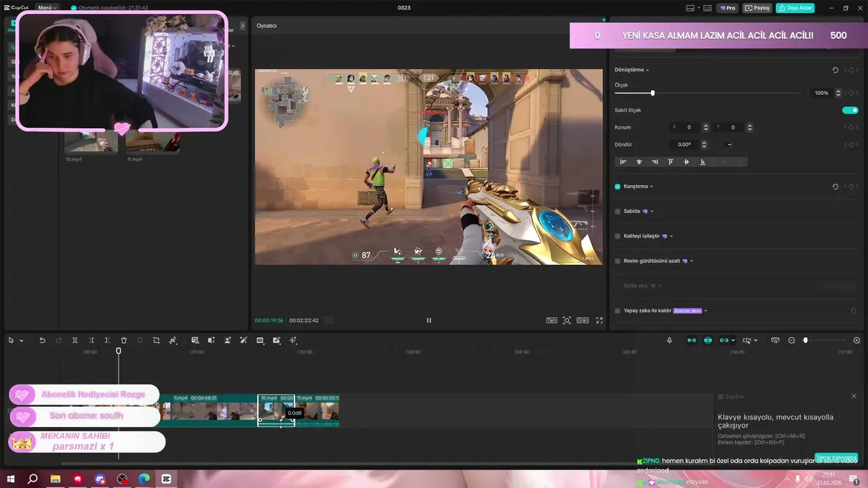
Task: Click the Ölçek 100% value field
Action: tap(821, 93)
